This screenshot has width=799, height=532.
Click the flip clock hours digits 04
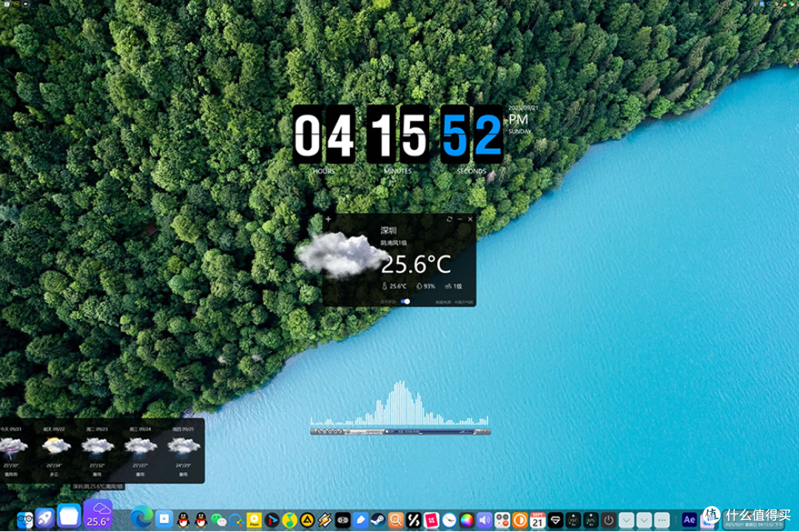pos(324,135)
